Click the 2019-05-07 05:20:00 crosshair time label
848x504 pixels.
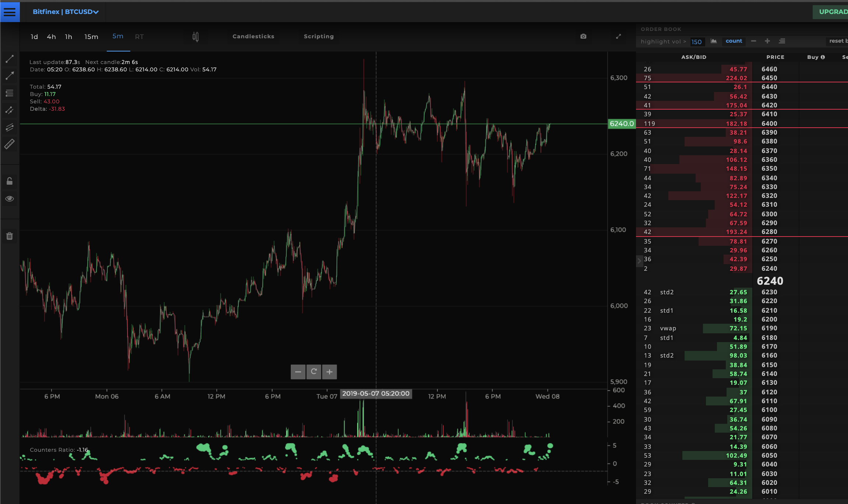(x=376, y=394)
